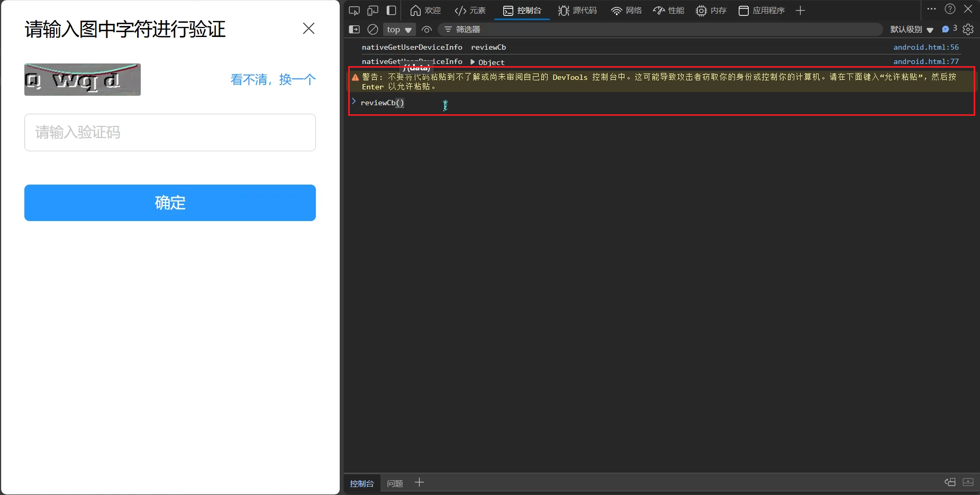The height and width of the screenshot is (495, 980).
Task: Open console settings gear icon
Action: tap(968, 30)
